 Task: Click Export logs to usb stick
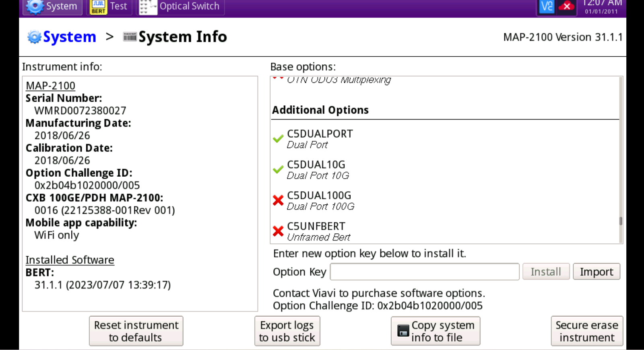pos(287,331)
